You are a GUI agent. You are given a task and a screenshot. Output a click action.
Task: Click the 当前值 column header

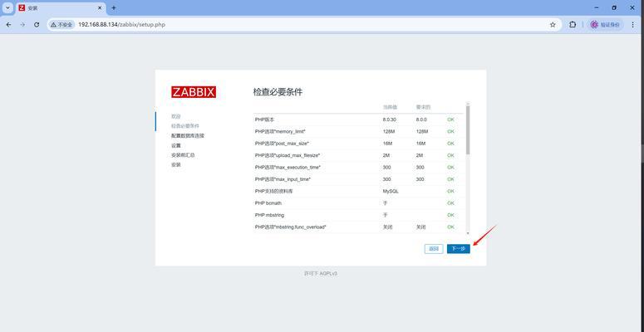pyautogui.click(x=391, y=107)
